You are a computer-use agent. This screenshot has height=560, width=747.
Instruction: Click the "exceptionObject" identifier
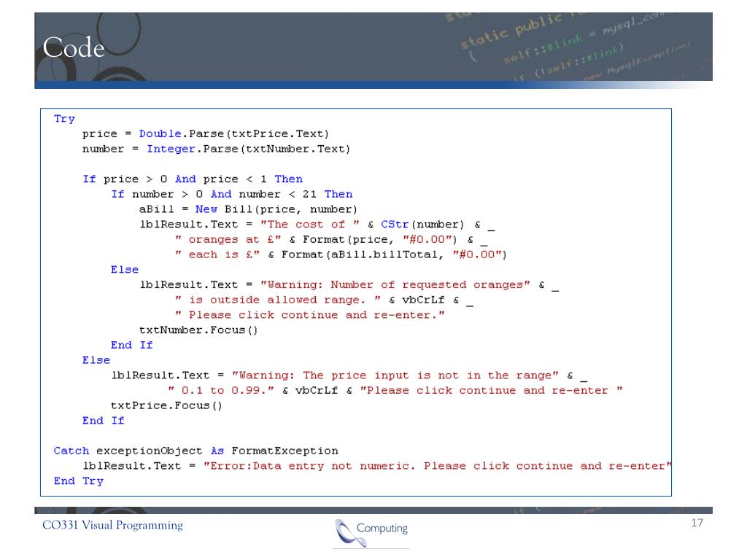pyautogui.click(x=149, y=451)
